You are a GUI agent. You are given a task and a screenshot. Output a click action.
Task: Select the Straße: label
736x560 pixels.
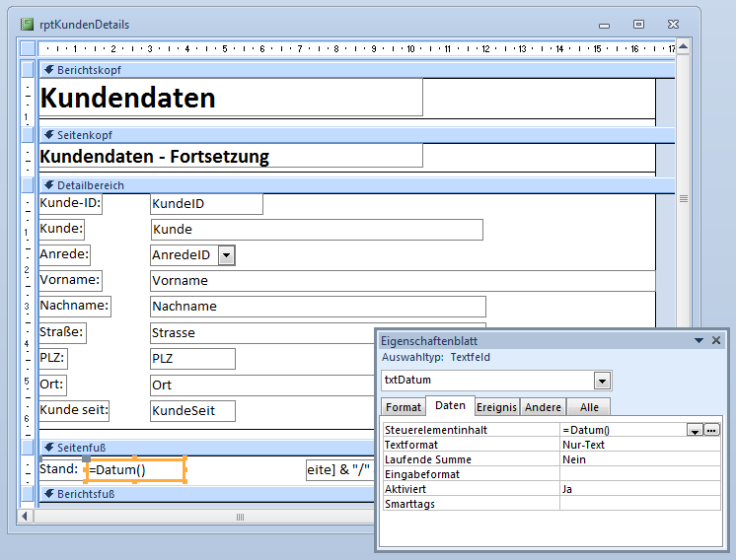tap(62, 332)
